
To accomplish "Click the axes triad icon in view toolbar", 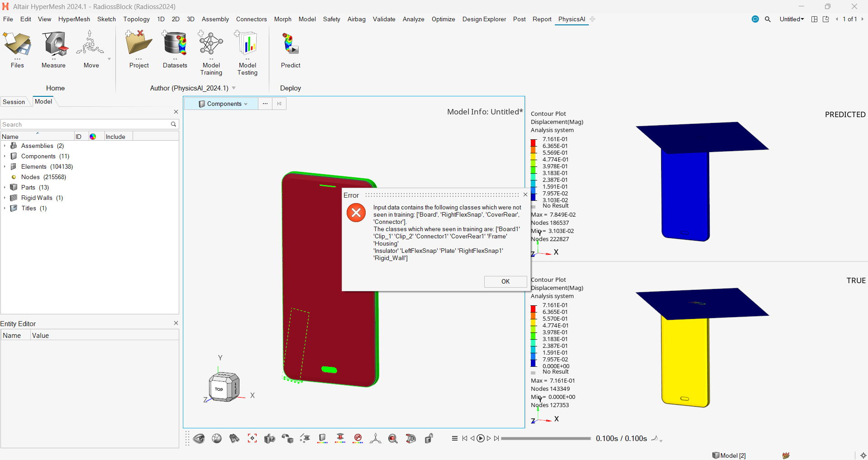I will pos(375,438).
